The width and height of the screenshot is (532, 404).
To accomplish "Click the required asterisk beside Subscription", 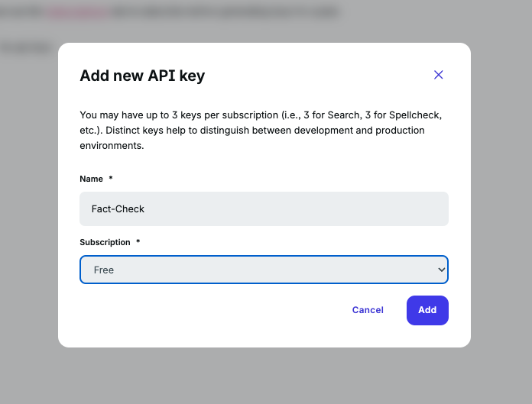I will (x=138, y=241).
